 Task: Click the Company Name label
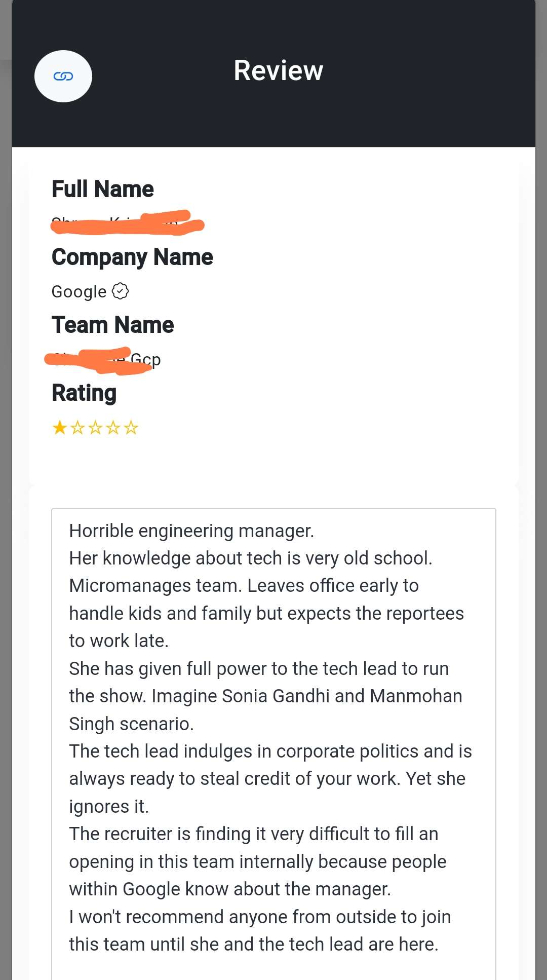click(x=132, y=257)
